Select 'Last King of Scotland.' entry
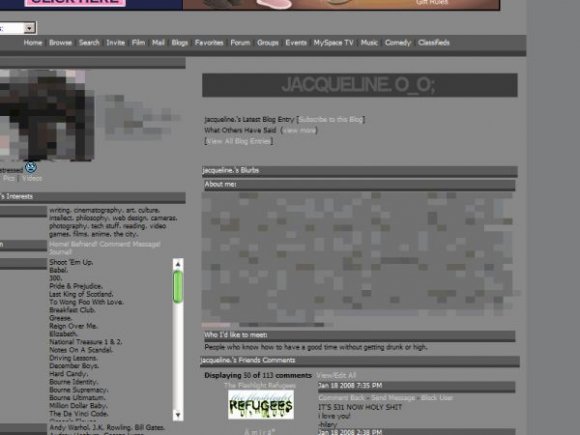 click(x=81, y=294)
